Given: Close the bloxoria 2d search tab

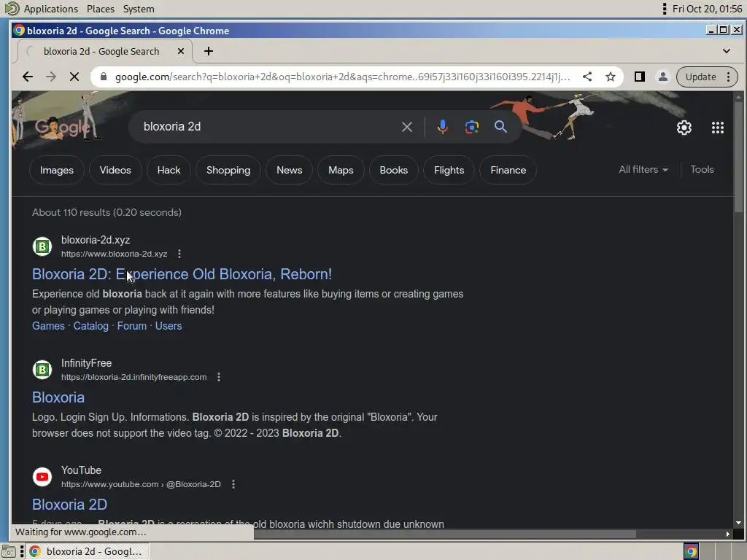Looking at the screenshot, I should pos(181,51).
